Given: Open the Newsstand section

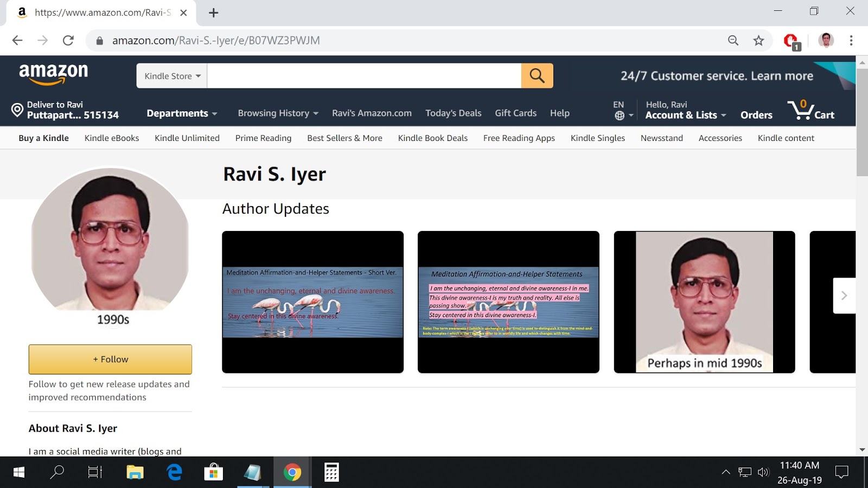Looking at the screenshot, I should tap(662, 138).
